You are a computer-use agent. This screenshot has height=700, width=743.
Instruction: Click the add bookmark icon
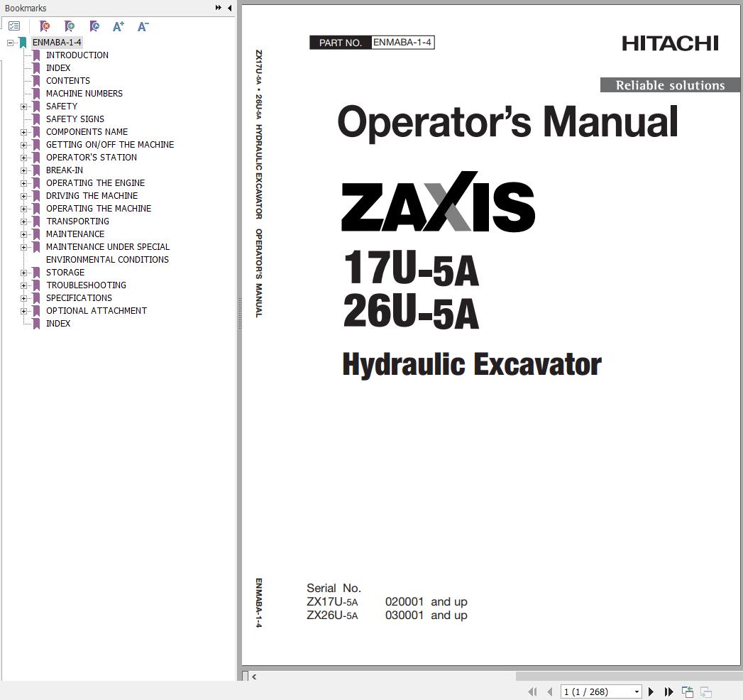[x=69, y=26]
